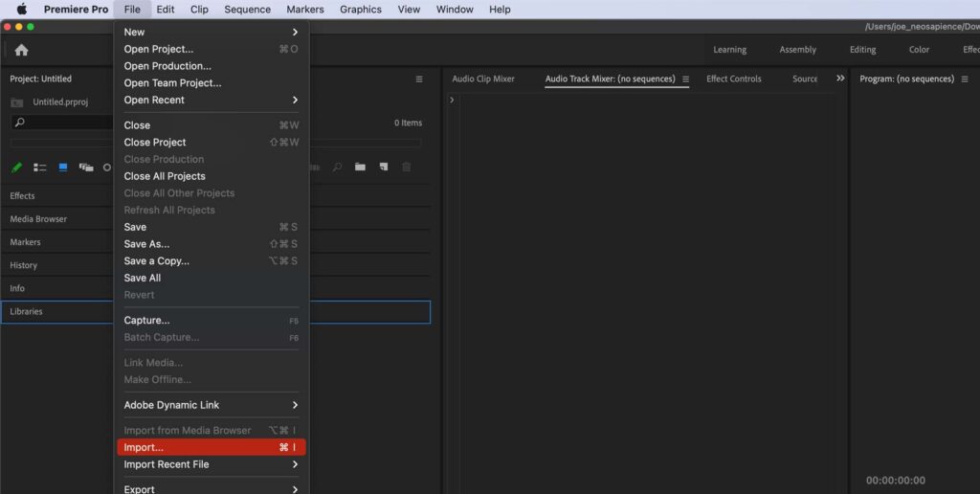Image resolution: width=980 pixels, height=494 pixels.
Task: Switch Project panel to Freeform View
Action: pos(85,167)
